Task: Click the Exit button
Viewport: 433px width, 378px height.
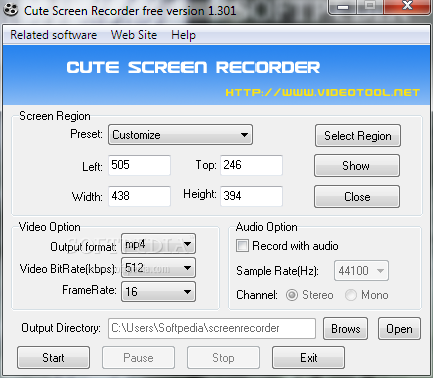Action: point(308,358)
